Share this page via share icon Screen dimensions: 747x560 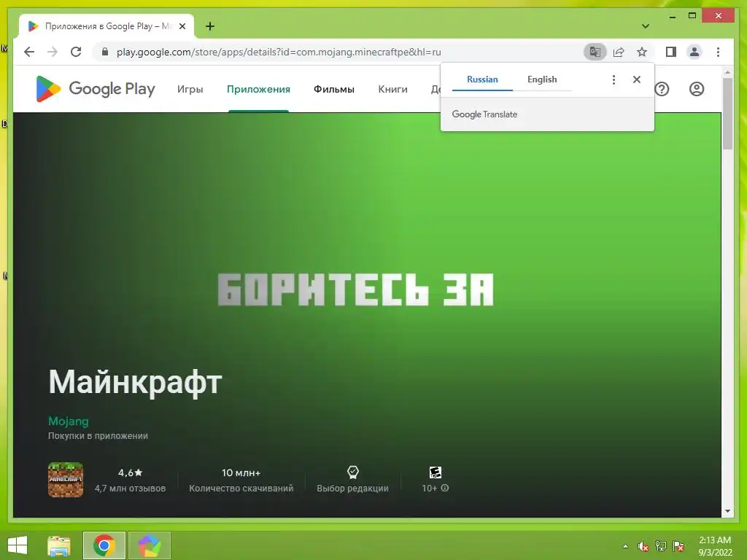619,52
